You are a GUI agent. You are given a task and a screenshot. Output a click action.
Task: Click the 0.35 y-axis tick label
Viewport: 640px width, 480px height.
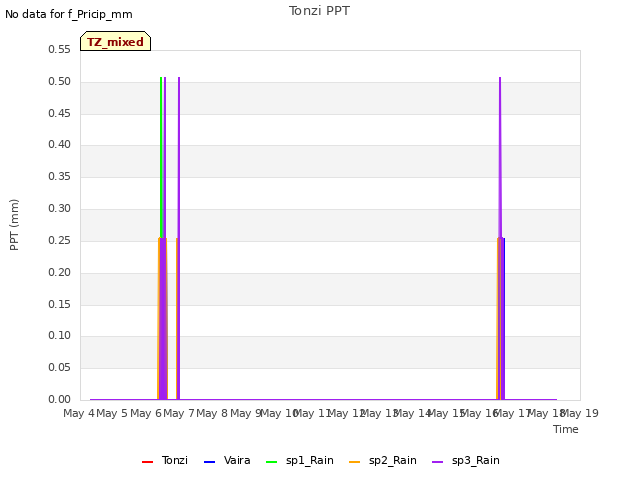(60, 176)
